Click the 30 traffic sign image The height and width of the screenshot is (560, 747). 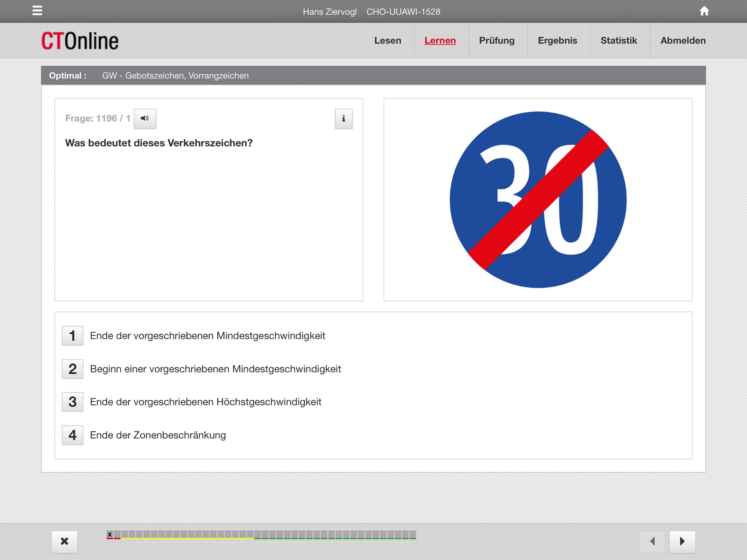538,200
